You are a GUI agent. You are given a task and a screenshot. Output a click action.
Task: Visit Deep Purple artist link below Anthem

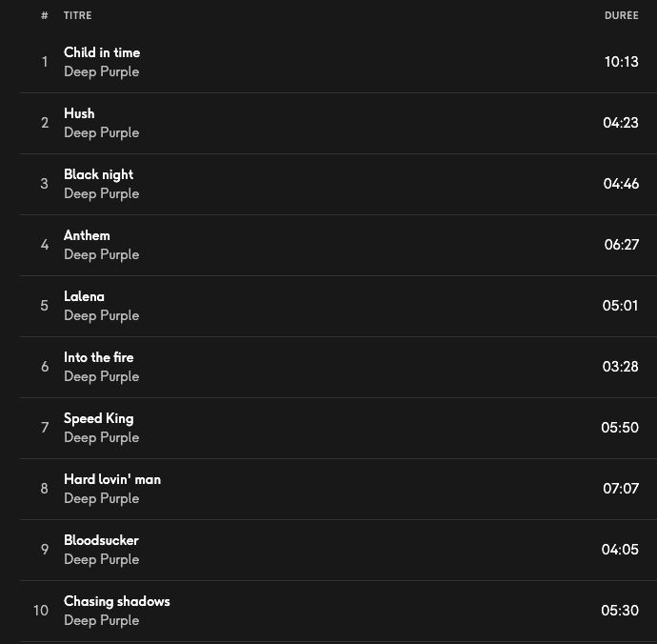[x=101, y=254]
